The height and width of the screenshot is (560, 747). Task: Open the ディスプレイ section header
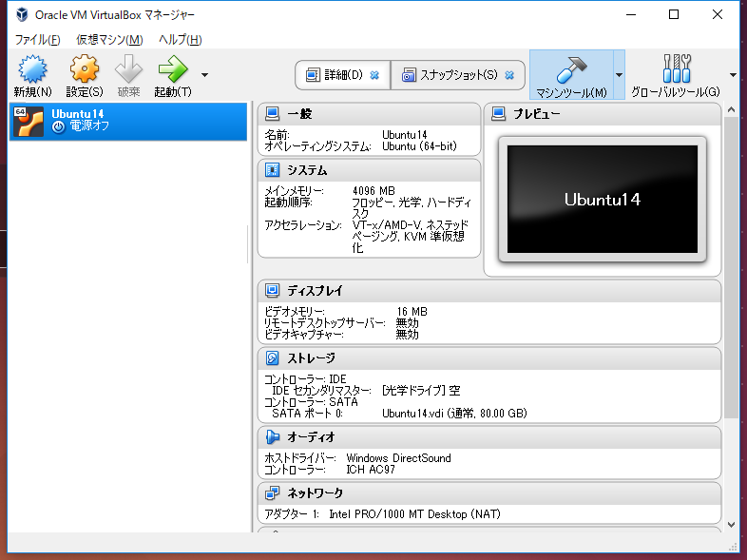tap(489, 291)
